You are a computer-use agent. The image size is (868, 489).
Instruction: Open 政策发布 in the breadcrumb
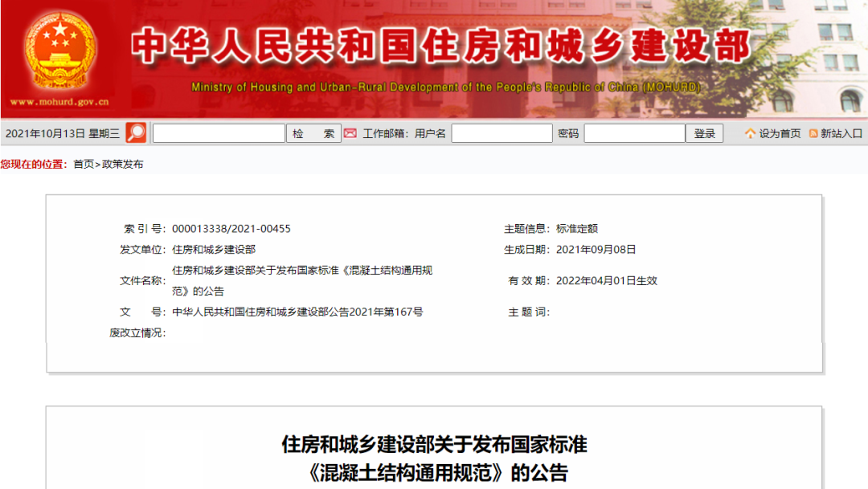[122, 164]
